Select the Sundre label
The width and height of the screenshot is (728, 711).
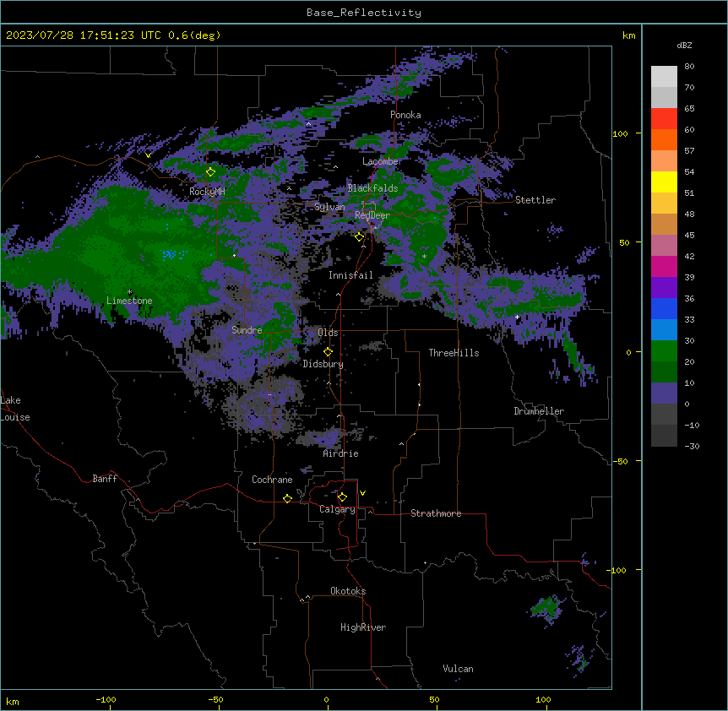pos(247,330)
